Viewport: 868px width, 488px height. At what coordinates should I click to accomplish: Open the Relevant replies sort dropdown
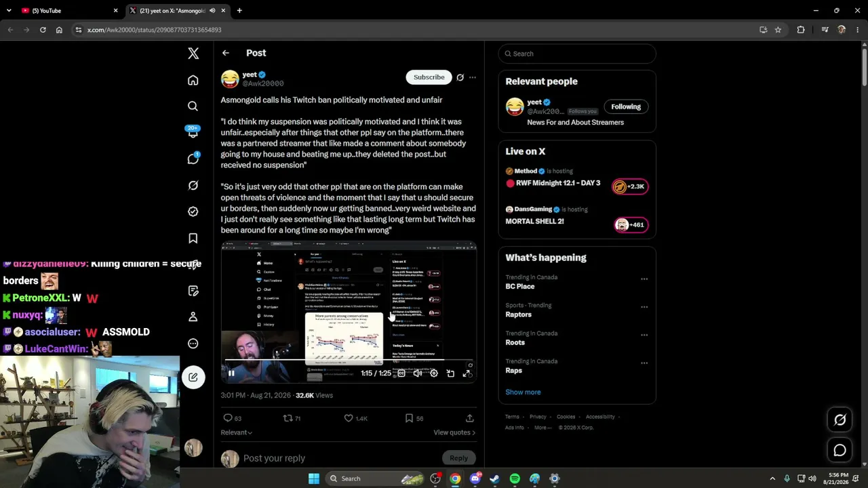(237, 432)
